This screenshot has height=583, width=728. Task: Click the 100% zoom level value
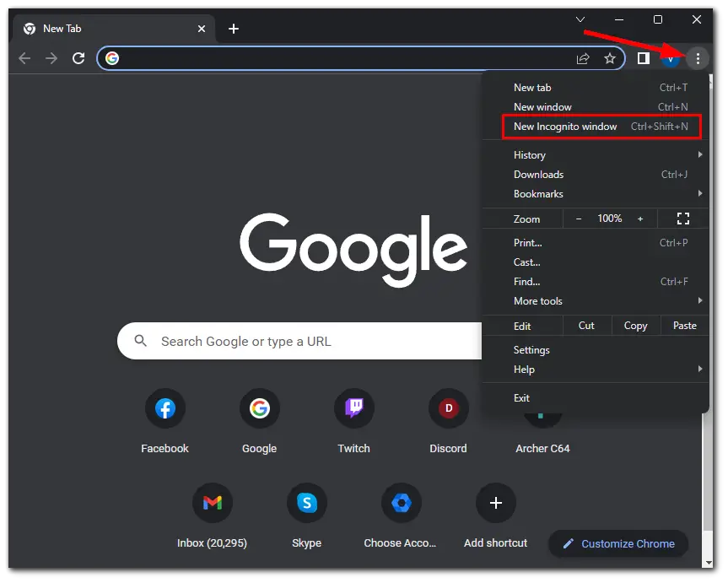609,219
